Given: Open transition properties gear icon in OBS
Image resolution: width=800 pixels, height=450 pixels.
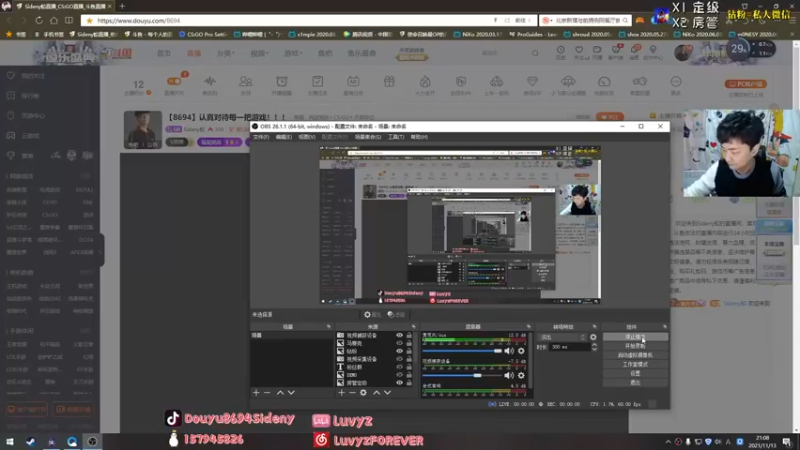Looking at the screenshot, I should click(593, 337).
